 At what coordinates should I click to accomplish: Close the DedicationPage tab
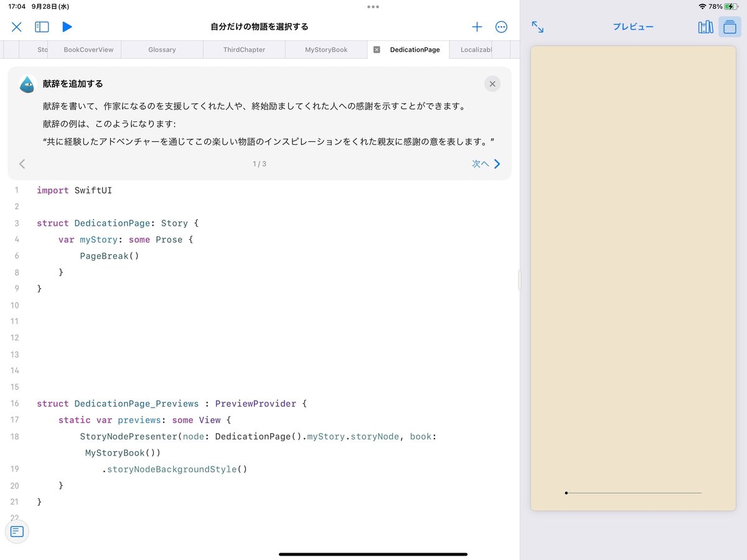[377, 50]
